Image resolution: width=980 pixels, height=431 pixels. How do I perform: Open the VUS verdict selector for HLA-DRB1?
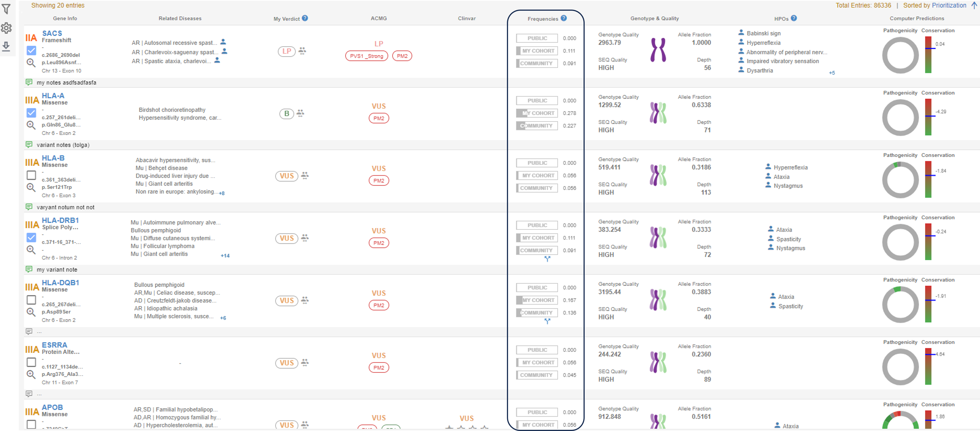click(x=287, y=238)
